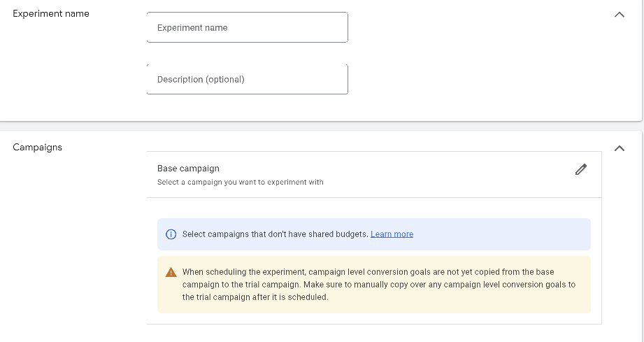Viewport: 644px width, 342px height.
Task: Click the blue info banner's empty right area
Action: pos(503,234)
